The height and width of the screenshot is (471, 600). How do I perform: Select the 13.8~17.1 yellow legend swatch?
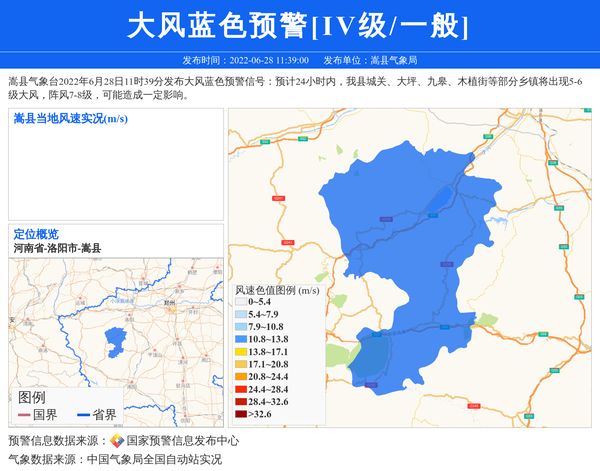pos(240,352)
